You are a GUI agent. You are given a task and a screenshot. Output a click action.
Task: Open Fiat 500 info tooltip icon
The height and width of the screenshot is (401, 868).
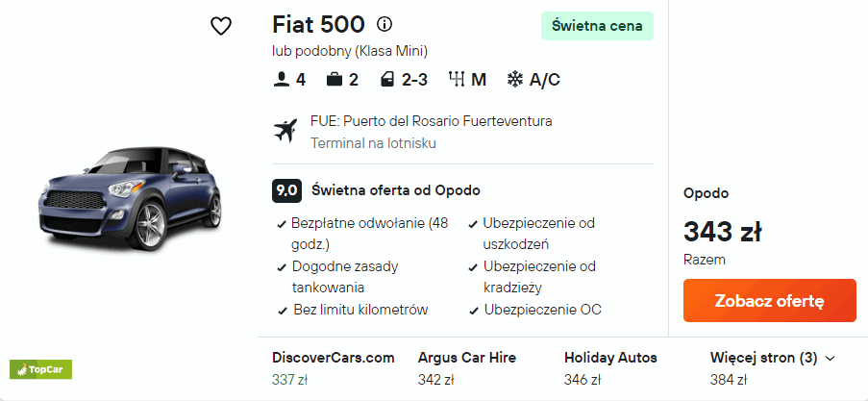click(x=384, y=25)
